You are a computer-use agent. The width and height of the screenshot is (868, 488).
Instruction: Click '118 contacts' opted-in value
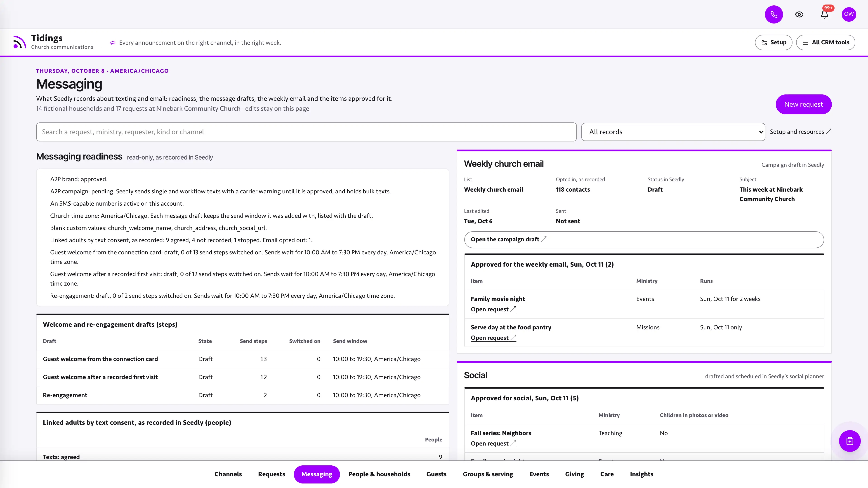(x=573, y=190)
